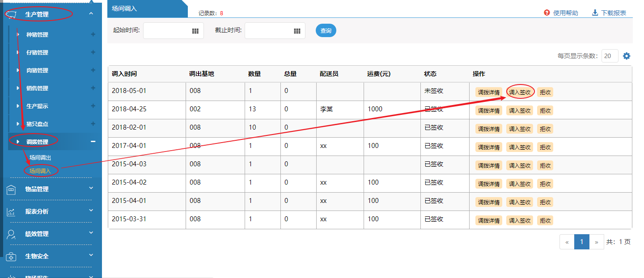Expand the 销售管理 submenu
The image size is (644, 278).
point(93,88)
